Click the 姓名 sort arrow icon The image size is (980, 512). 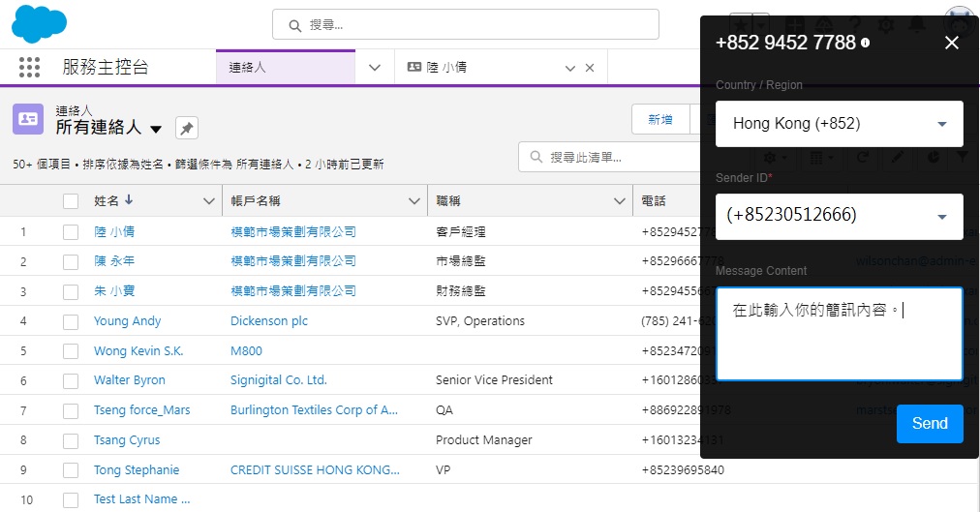[129, 200]
